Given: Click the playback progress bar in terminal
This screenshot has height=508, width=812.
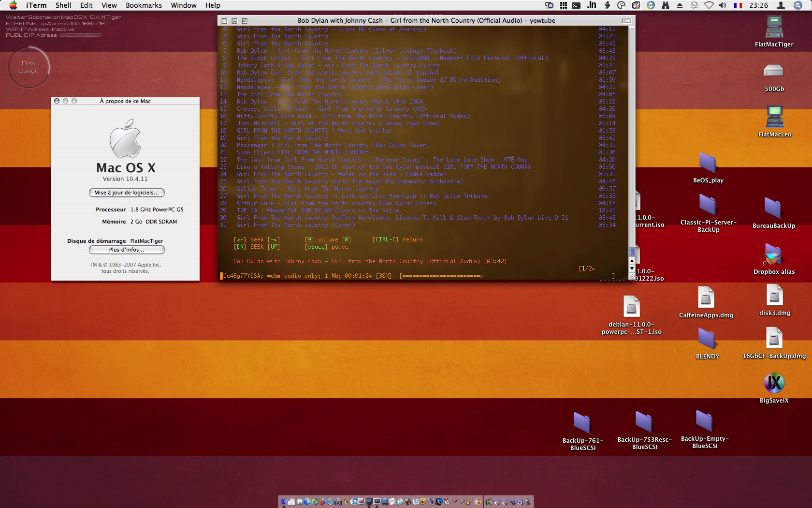Looking at the screenshot, I should (x=507, y=276).
